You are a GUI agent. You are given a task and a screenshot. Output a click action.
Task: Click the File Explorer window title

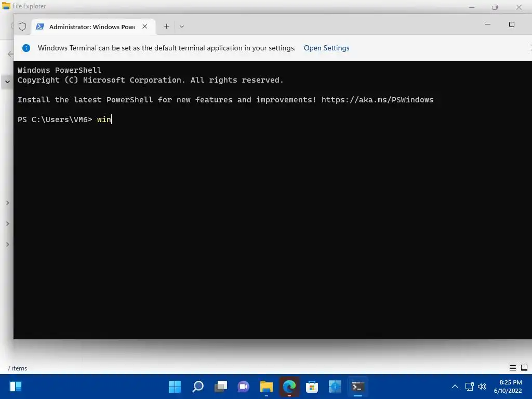(x=29, y=6)
